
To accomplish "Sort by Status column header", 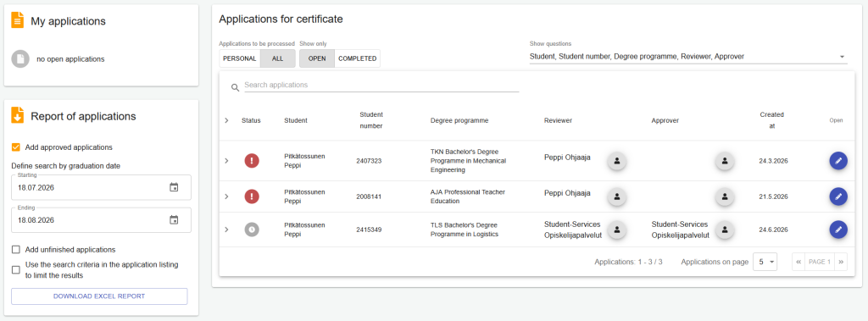I will click(251, 120).
